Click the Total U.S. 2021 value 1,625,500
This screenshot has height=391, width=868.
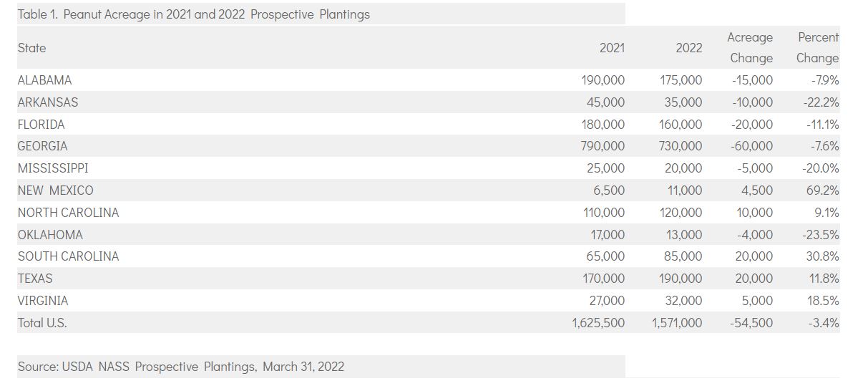point(598,323)
